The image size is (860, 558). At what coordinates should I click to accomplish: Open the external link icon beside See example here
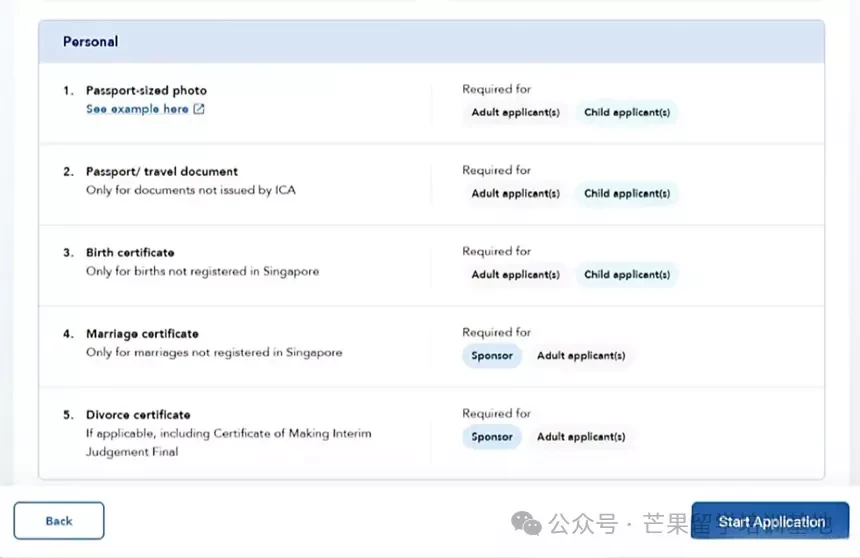199,109
